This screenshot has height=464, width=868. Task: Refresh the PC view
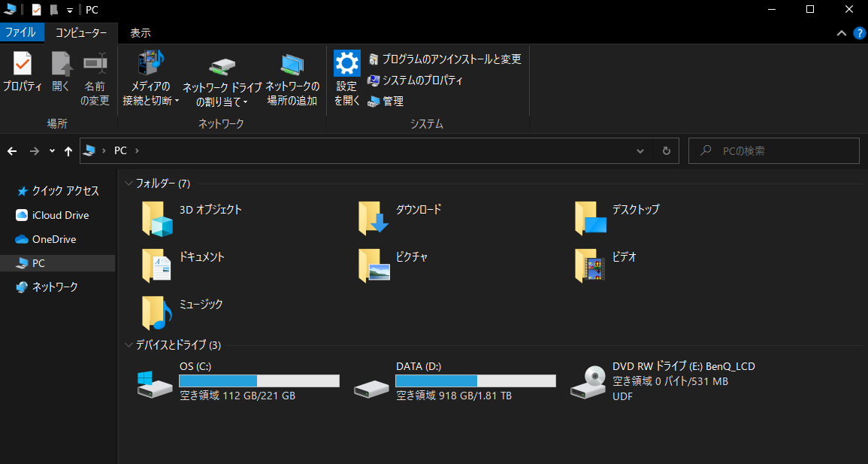(x=667, y=151)
